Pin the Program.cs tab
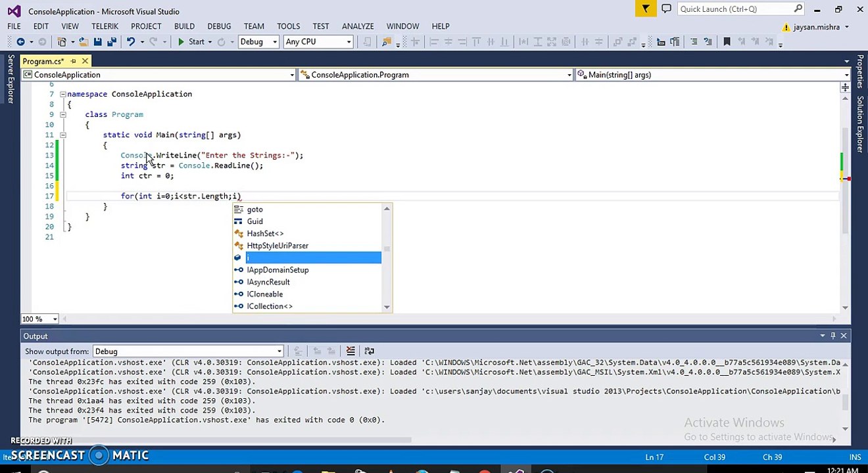The width and height of the screenshot is (868, 473). click(73, 61)
